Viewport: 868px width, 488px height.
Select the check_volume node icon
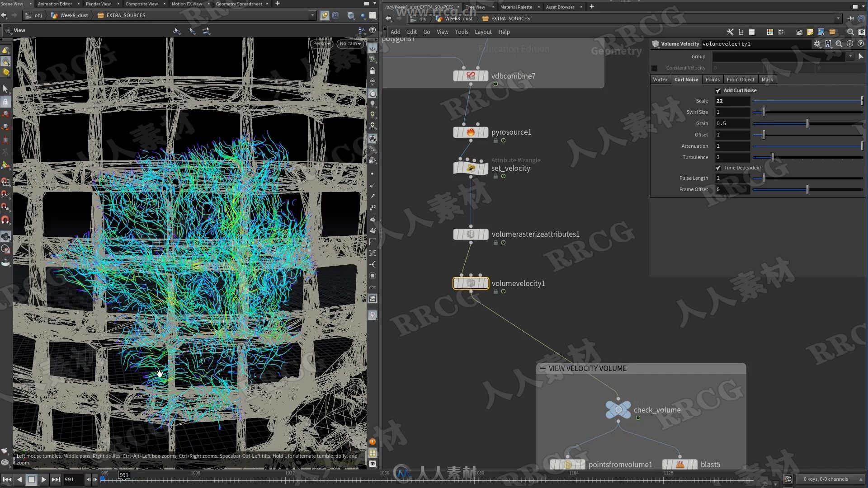[617, 409]
